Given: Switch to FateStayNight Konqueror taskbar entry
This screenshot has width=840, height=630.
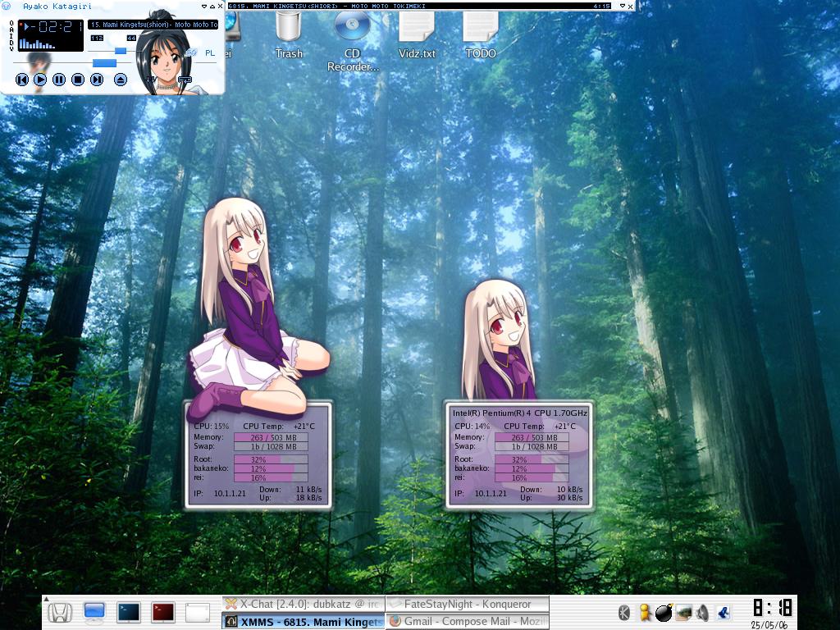Looking at the screenshot, I should (467, 604).
